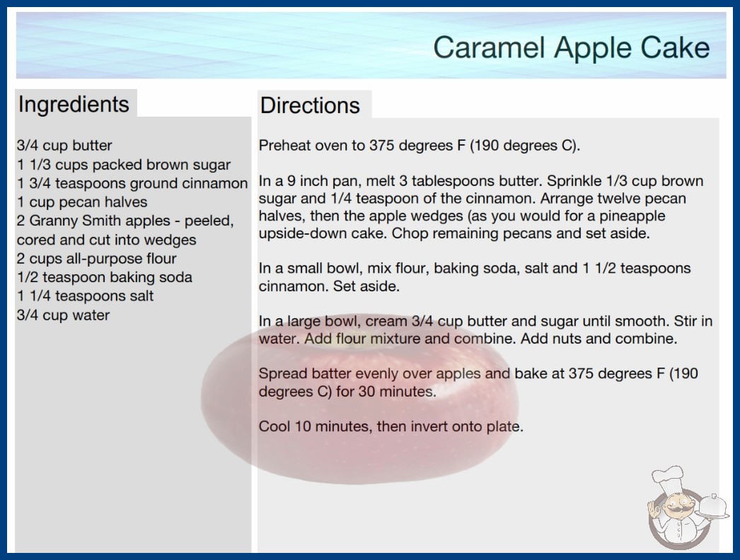Click the chef mascot logo
This screenshot has height=560, width=740.
click(x=678, y=507)
